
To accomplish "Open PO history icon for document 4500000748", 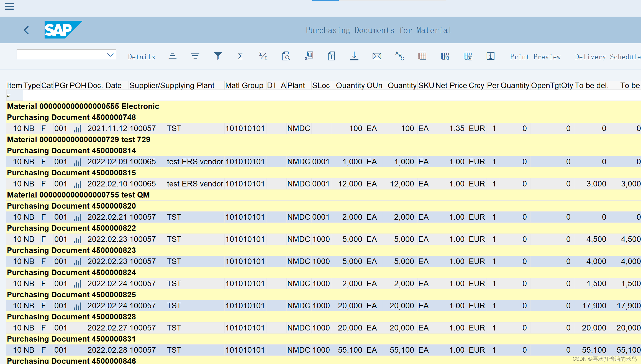I will click(x=77, y=129).
